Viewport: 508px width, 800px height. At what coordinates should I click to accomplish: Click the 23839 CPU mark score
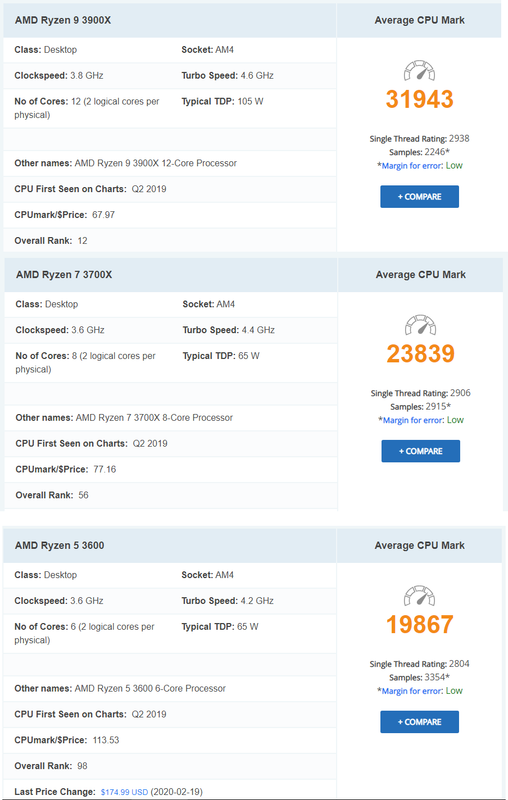[x=420, y=354]
